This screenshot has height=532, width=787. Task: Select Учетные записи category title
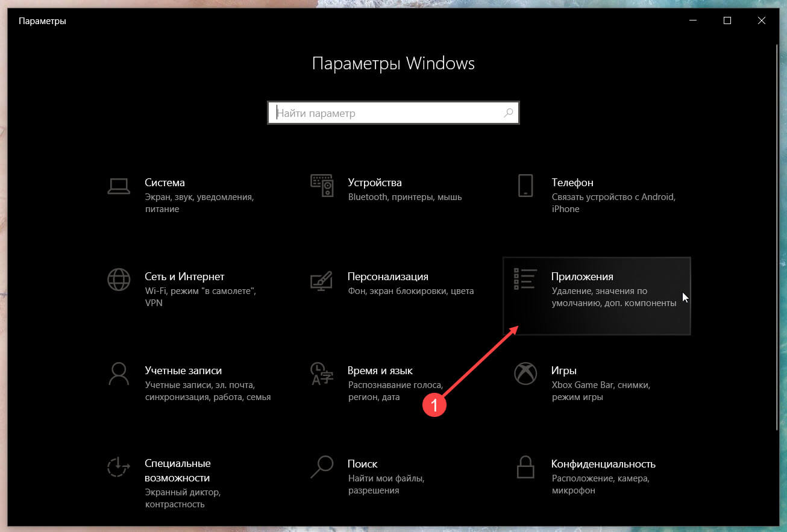coord(183,371)
